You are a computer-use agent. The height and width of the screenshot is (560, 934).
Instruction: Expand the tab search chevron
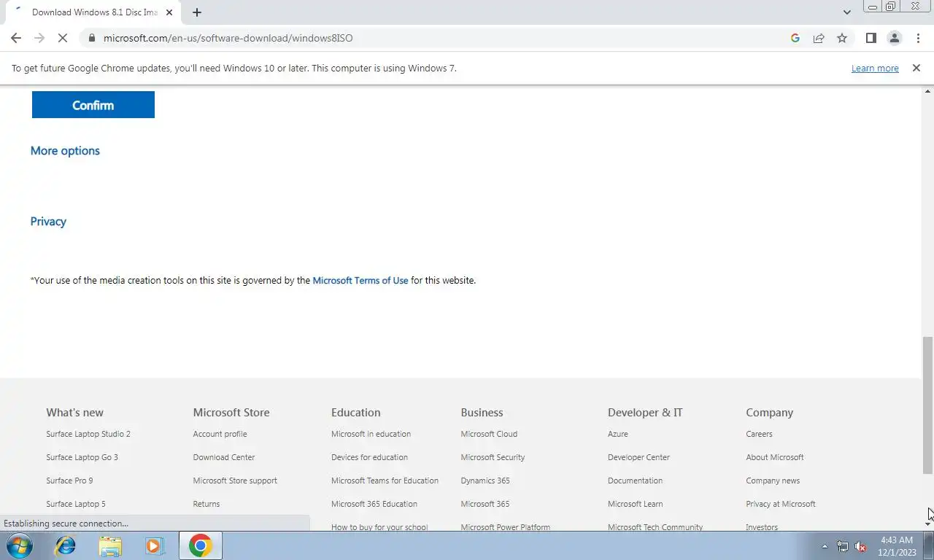coord(846,12)
